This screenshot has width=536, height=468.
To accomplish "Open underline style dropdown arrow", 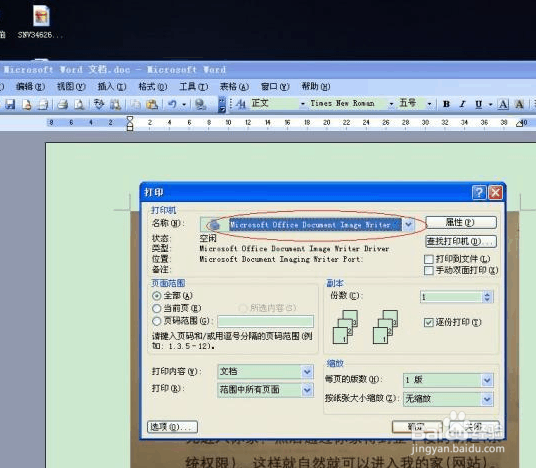I will (490, 104).
